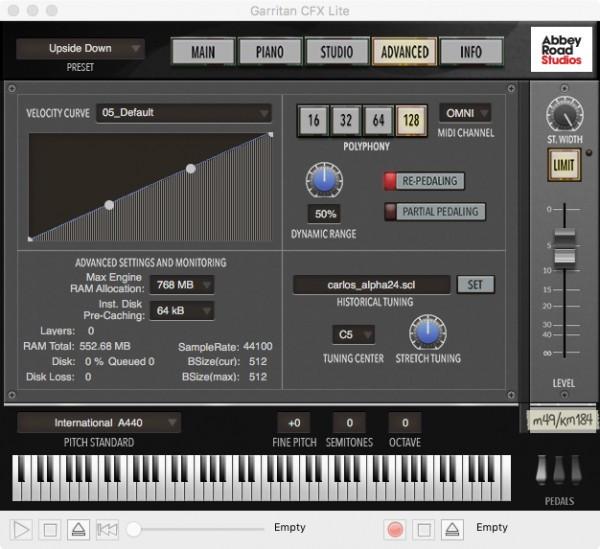
Task: Set polyphony to 64
Action: tap(378, 121)
